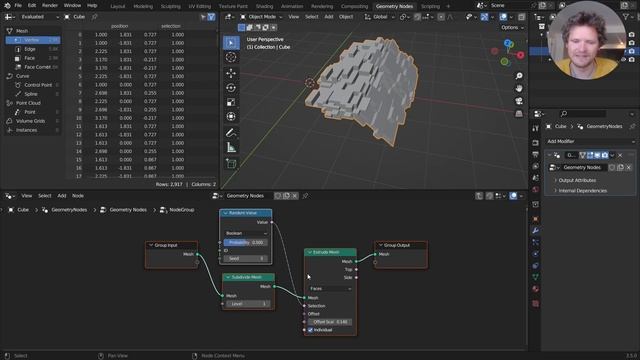Select the Rotate tool in viewport toolbar
The width and height of the screenshot is (640, 360).
coord(231,88)
